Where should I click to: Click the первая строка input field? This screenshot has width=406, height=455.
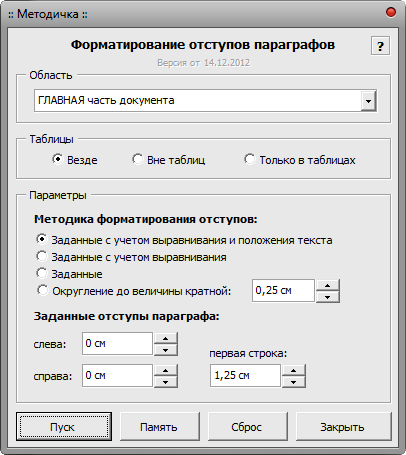coord(245,376)
